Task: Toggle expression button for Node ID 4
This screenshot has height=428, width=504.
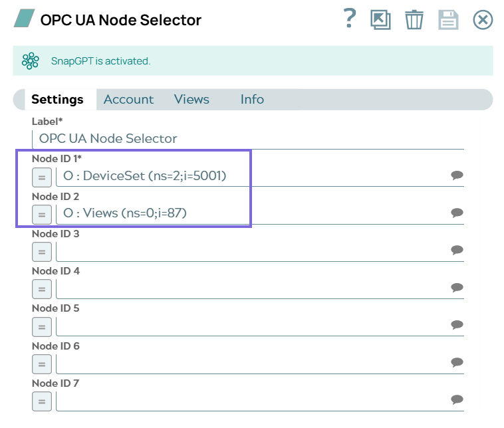Action: pos(42,289)
